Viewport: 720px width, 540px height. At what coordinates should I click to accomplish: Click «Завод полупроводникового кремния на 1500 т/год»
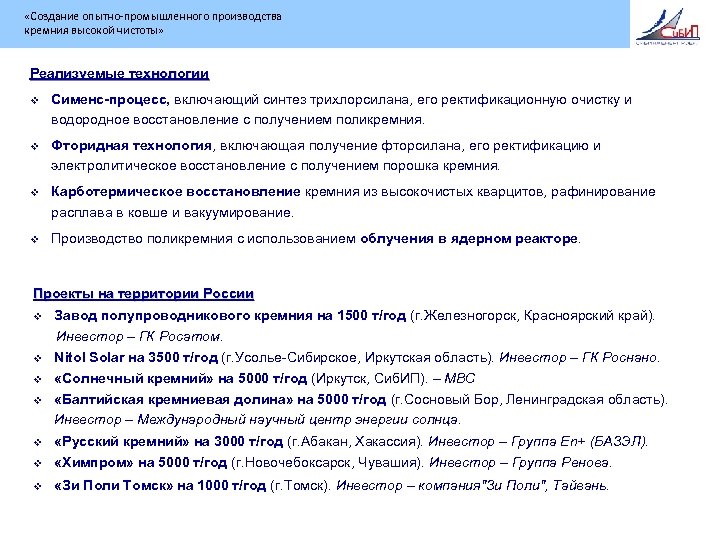coord(230,315)
